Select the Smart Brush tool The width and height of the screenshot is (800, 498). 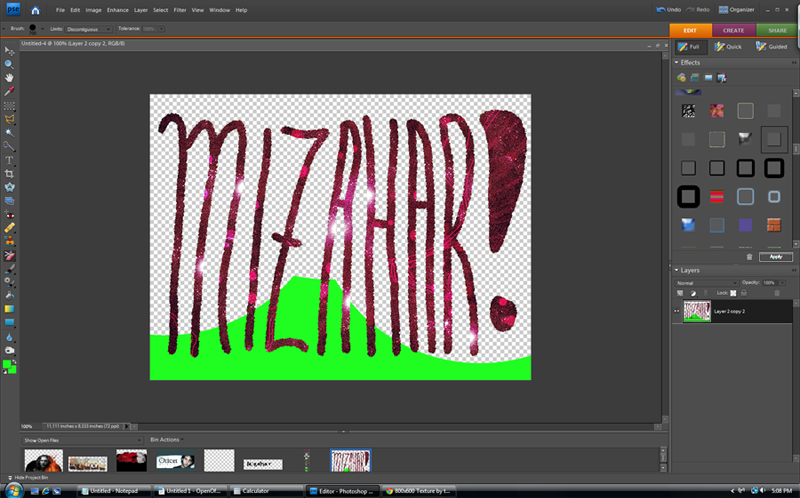point(9,282)
